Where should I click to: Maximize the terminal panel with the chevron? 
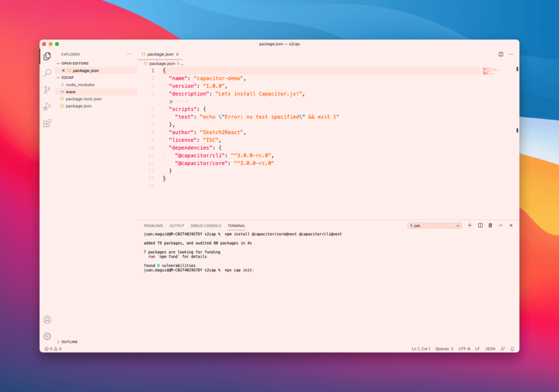pyautogui.click(x=500, y=225)
